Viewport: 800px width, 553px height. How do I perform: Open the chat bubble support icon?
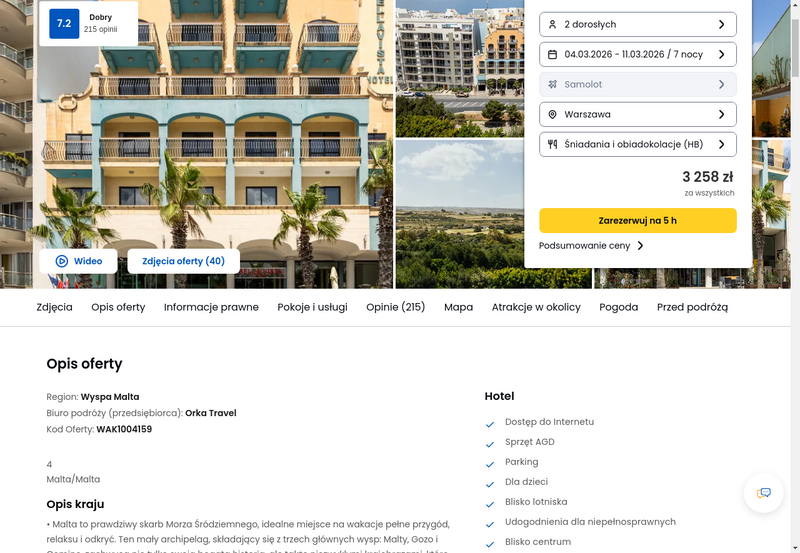(763, 493)
